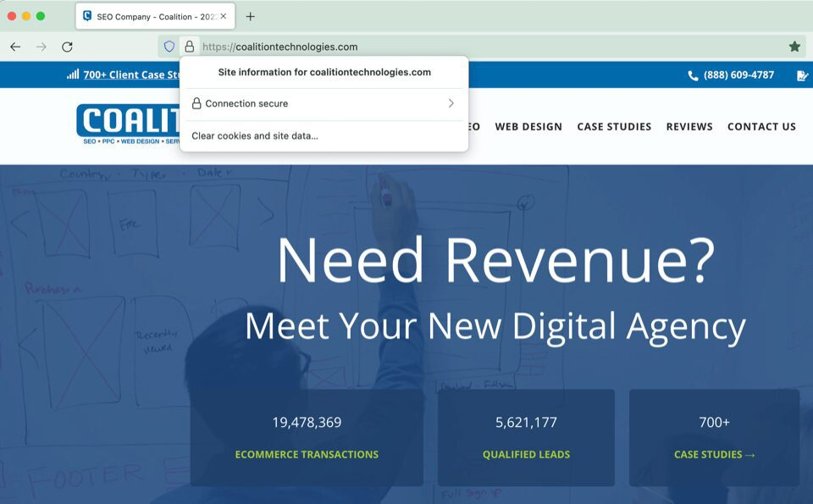
Task: Follow the CASE STUDIES arrow link
Action: [x=714, y=454]
